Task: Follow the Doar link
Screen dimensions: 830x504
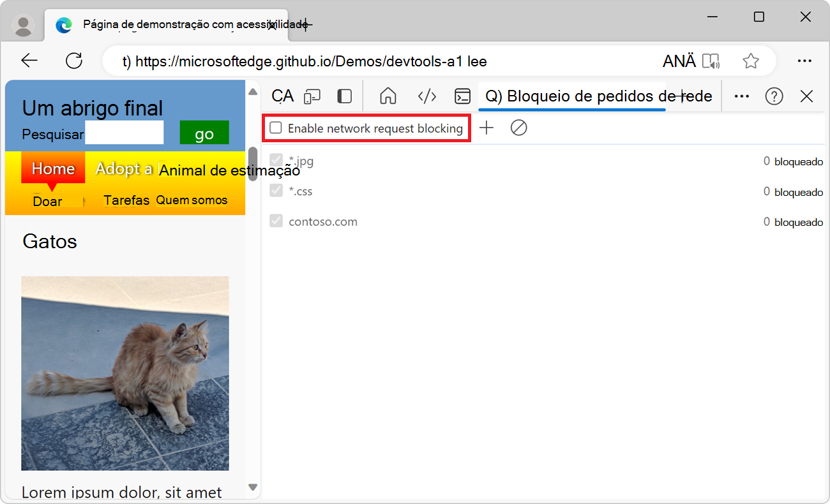Action: (x=48, y=200)
